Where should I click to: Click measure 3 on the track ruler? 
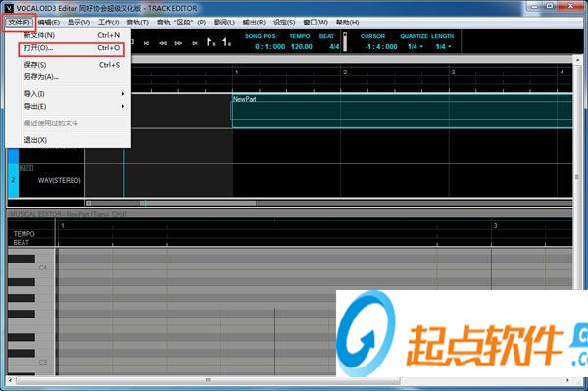tap(453, 72)
